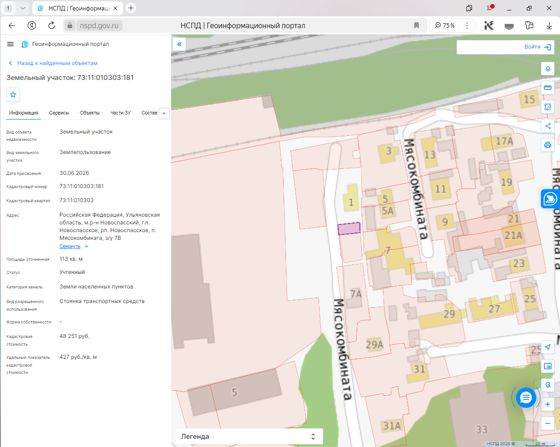This screenshot has width=560, height=447.
Task: Open the map layers tool at top right
Action: [548, 69]
